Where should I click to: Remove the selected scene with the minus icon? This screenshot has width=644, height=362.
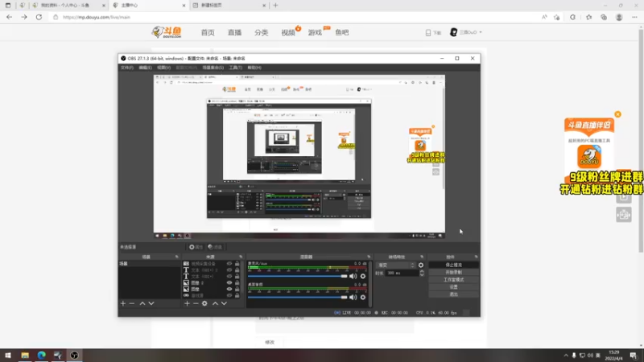132,303
